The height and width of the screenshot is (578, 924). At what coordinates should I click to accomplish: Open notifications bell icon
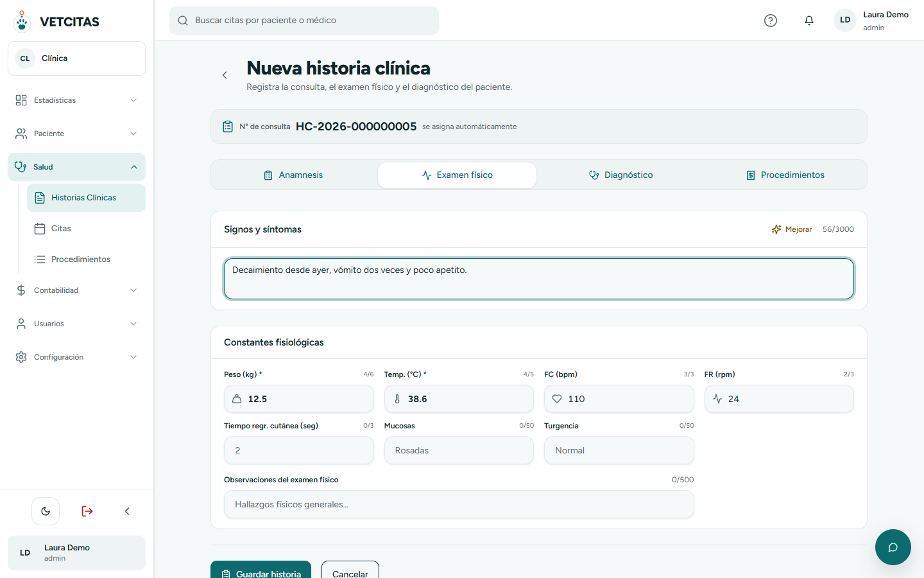pos(809,21)
